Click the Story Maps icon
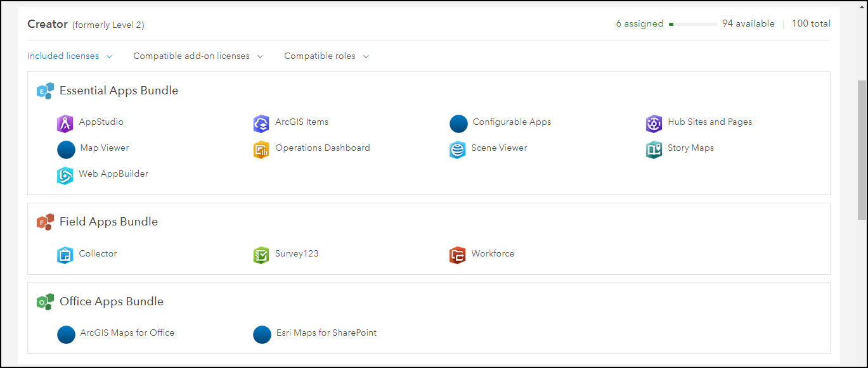 tap(654, 149)
